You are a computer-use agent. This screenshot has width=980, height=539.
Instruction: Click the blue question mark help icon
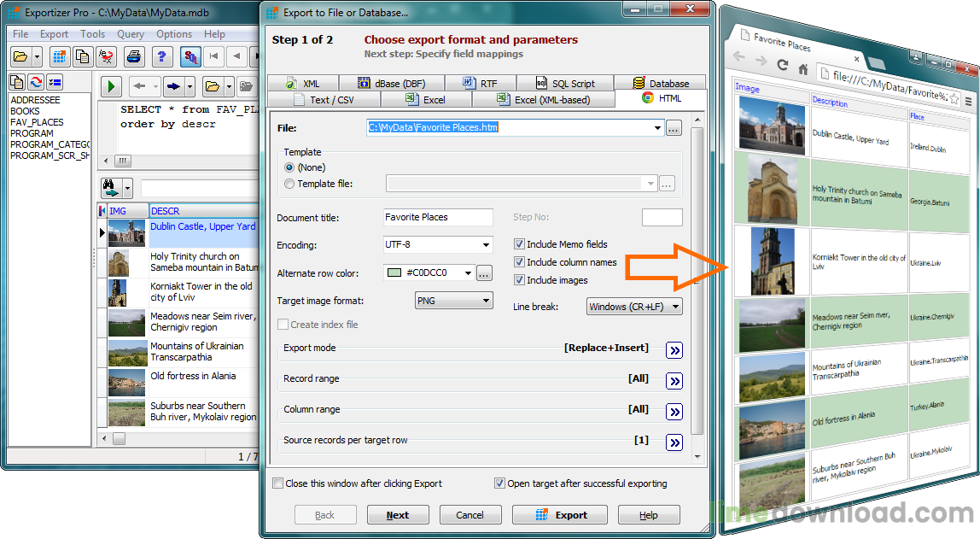point(163,55)
